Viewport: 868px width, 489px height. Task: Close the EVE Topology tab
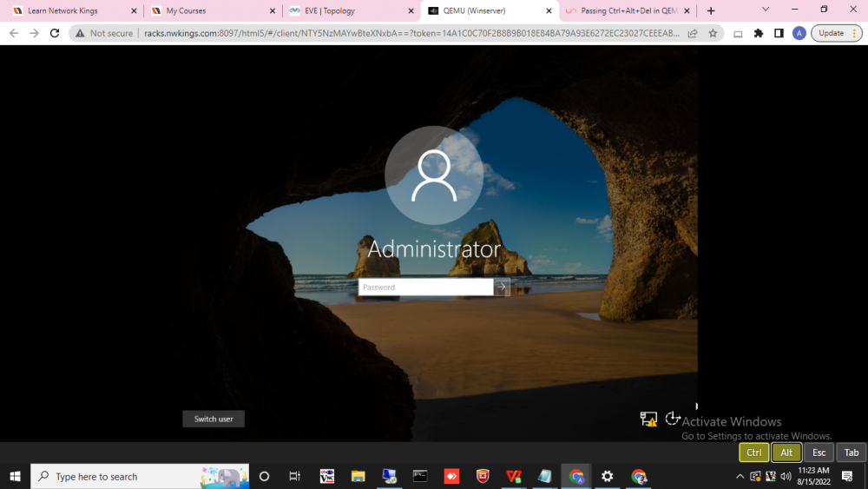click(x=411, y=10)
